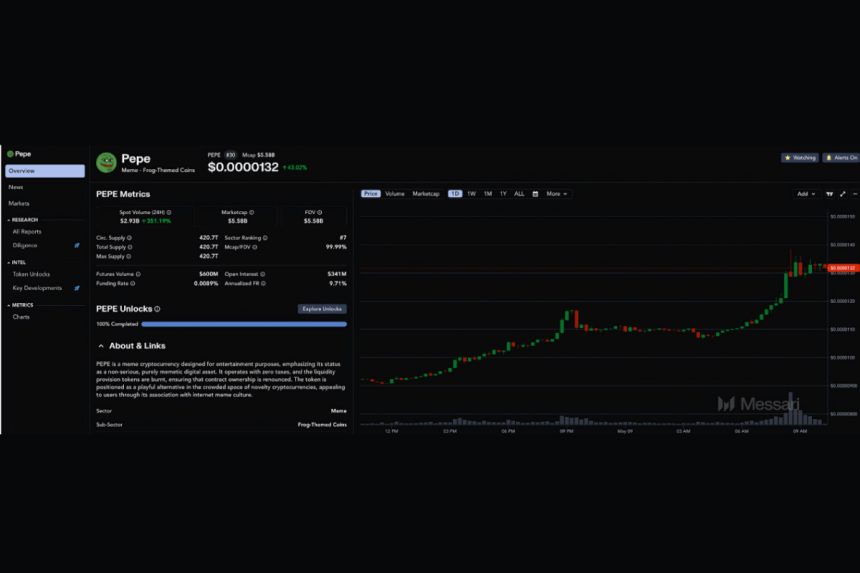Click the Meme sector link
Viewport: 860px width, 573px height.
click(x=338, y=411)
